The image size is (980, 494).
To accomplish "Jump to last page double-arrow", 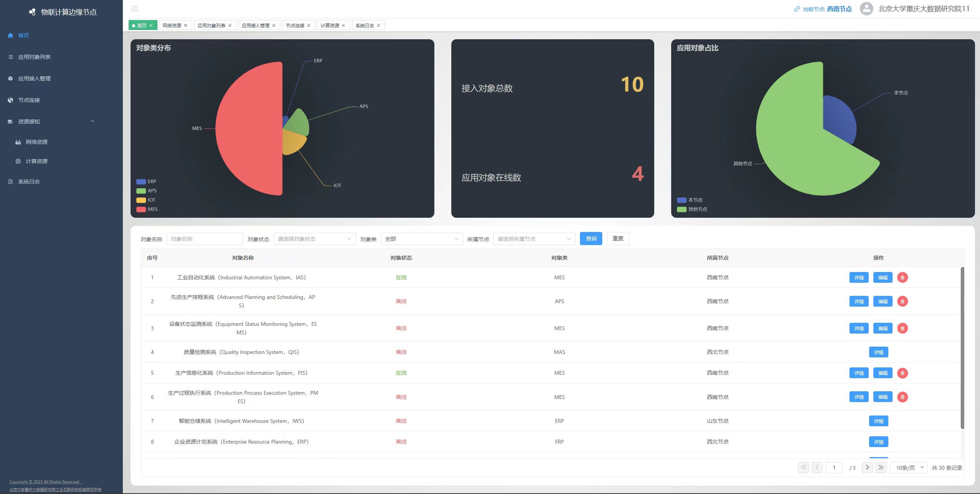I will (x=881, y=467).
